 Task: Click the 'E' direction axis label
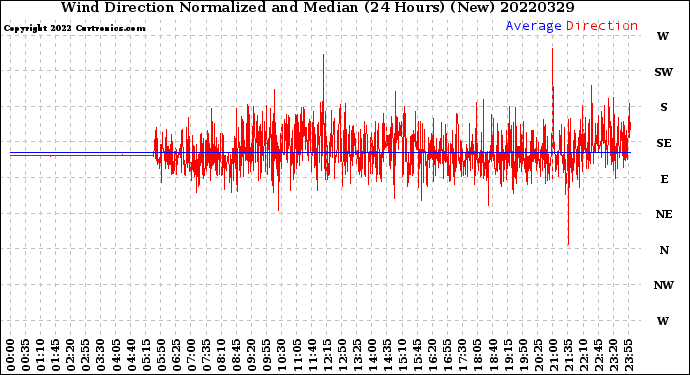664,179
